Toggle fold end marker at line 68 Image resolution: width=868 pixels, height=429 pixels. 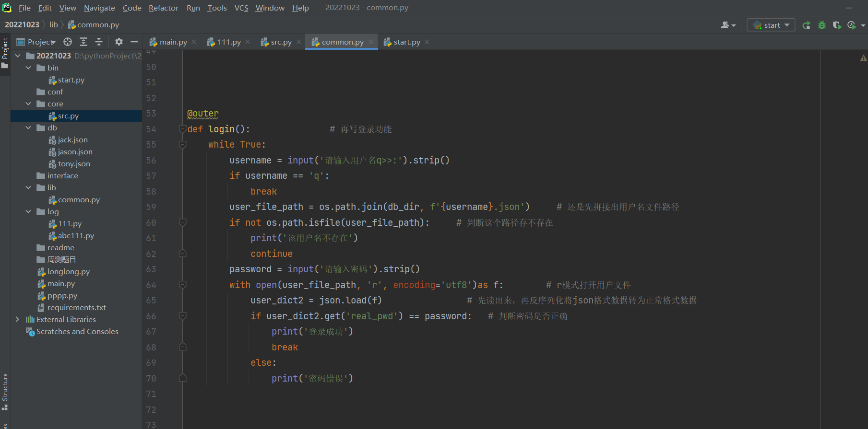tap(182, 347)
